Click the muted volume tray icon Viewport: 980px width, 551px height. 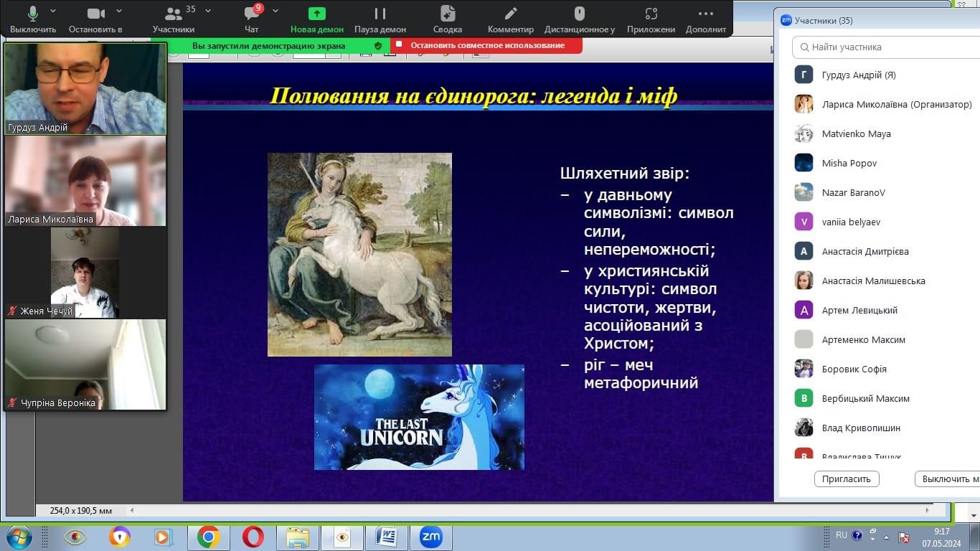tap(904, 537)
